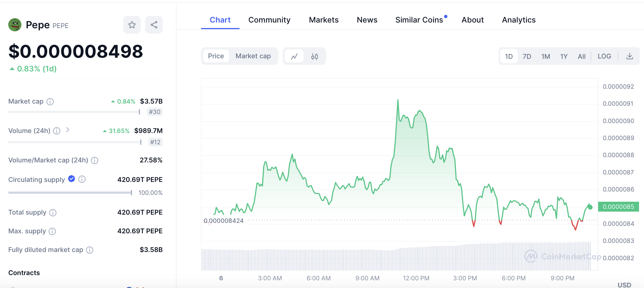Viewport: 644px width, 288px height.
Task: Open the Markets tab
Action: (324, 20)
